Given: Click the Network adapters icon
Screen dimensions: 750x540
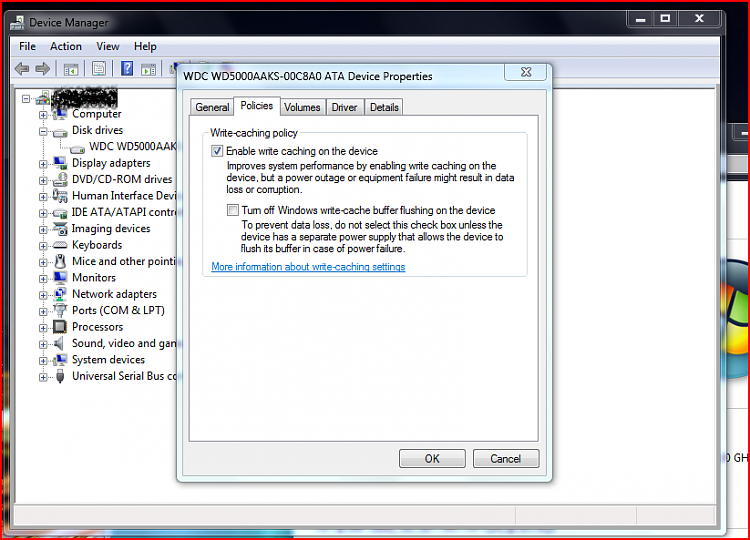Looking at the screenshot, I should click(60, 294).
